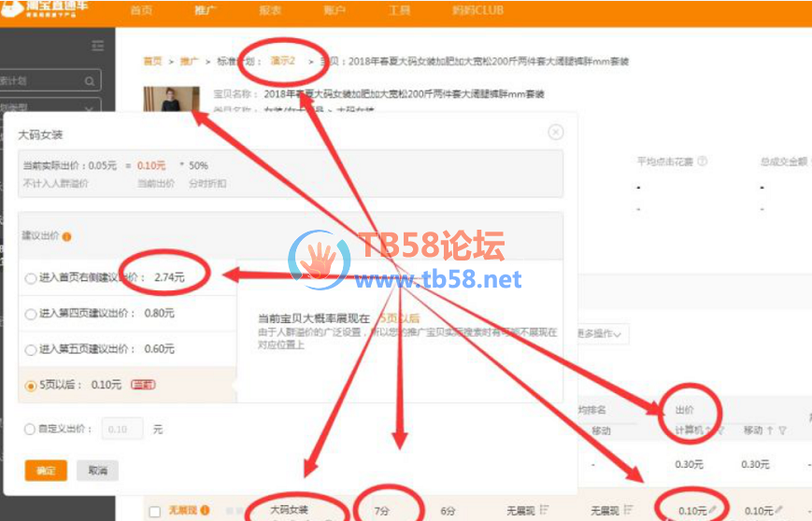Click the help icon beside 平均点击花费
The image size is (812, 521).
pyautogui.click(x=702, y=161)
